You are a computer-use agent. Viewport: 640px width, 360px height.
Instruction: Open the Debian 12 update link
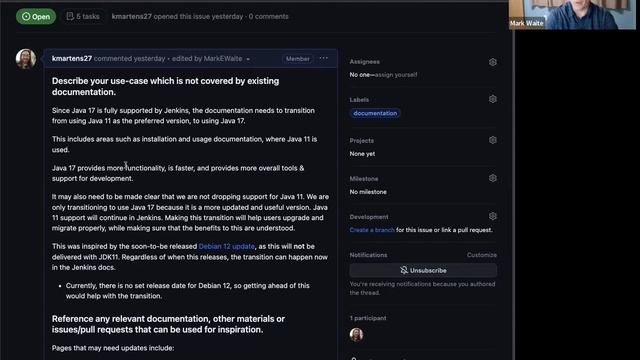coord(227,246)
